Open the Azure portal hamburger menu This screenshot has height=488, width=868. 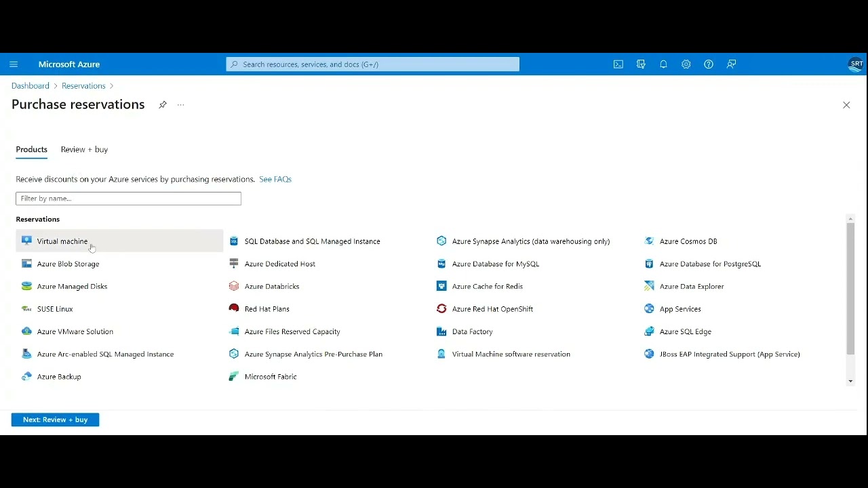pos(14,64)
